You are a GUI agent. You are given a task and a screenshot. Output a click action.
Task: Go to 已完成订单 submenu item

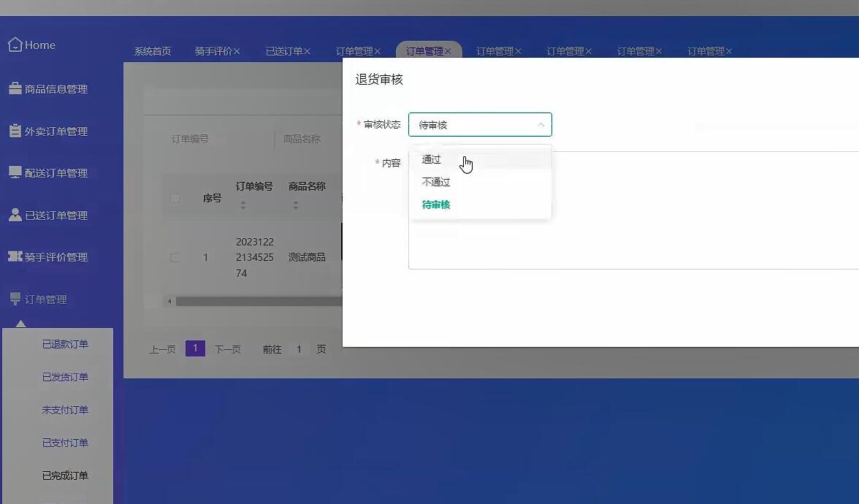65,476
